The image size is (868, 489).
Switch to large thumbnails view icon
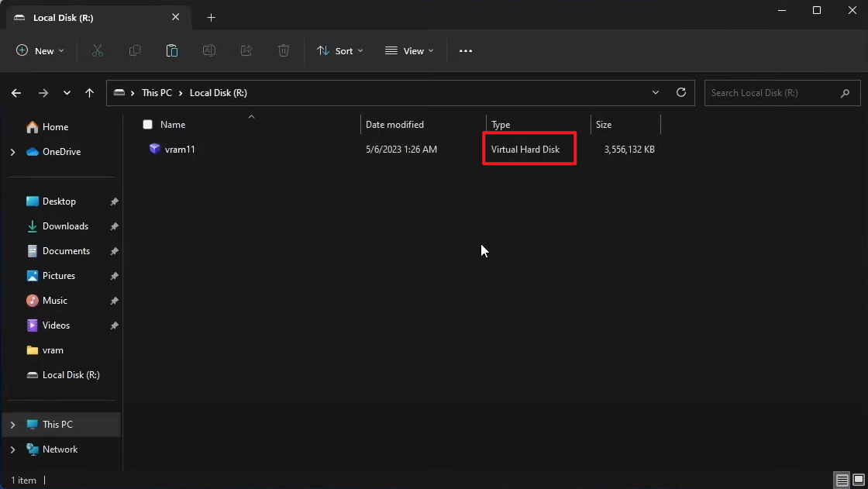point(857,480)
